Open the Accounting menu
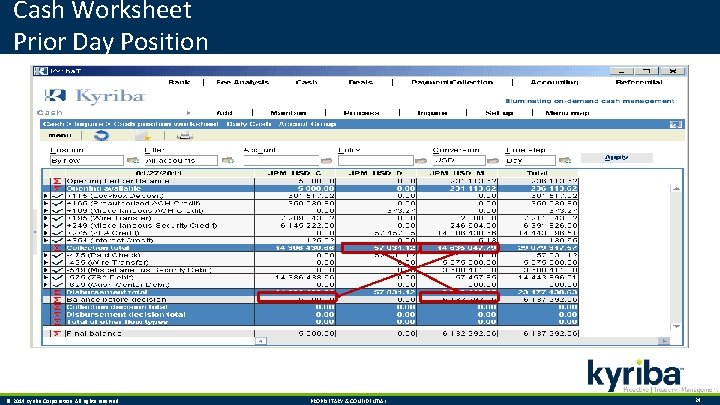This screenshot has width=720, height=405. 554,82
